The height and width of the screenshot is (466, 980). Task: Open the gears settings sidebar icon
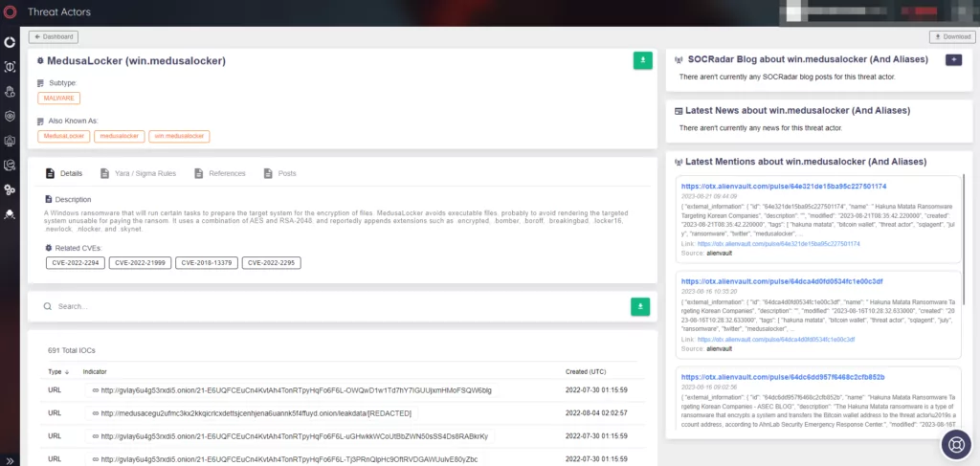pos(10,189)
